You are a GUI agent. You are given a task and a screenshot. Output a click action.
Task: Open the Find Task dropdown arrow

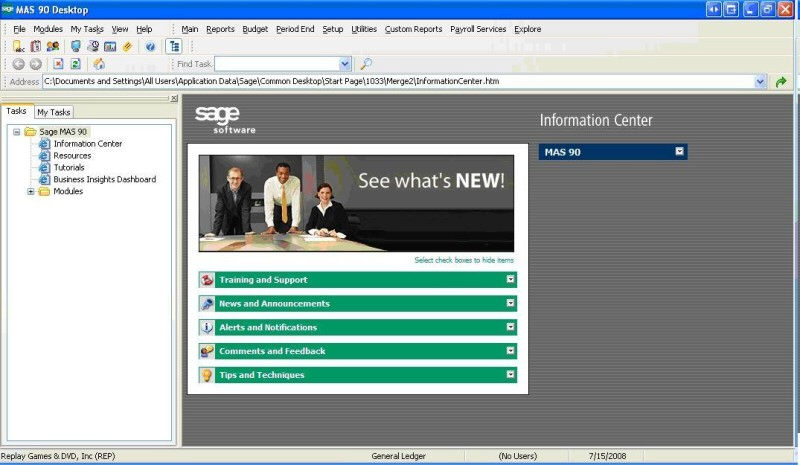coord(345,64)
